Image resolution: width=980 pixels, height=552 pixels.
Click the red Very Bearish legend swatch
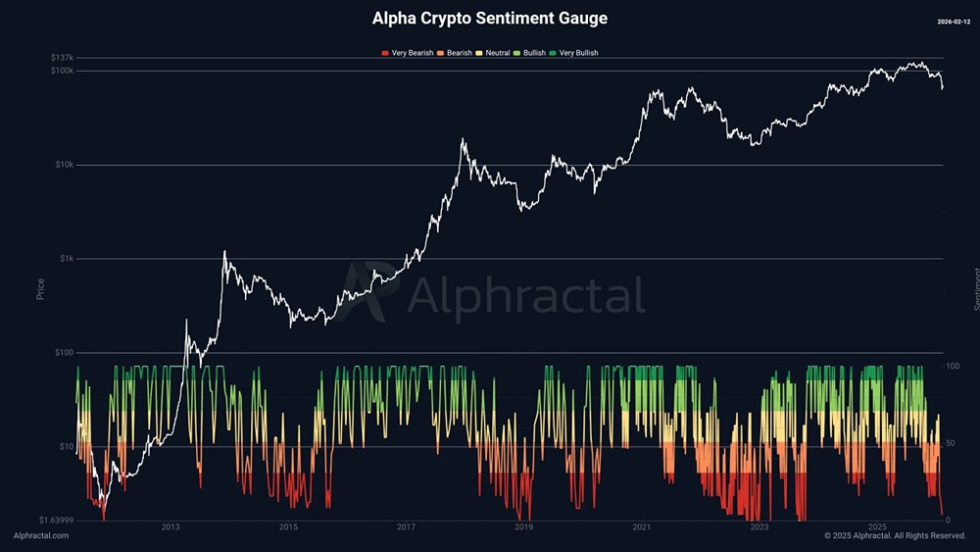click(385, 53)
